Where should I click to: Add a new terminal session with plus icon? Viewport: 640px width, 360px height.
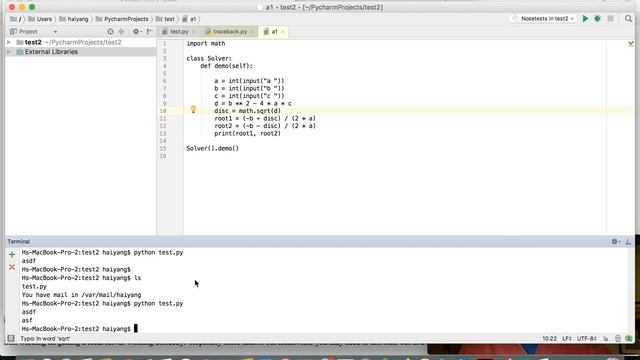coord(12,255)
